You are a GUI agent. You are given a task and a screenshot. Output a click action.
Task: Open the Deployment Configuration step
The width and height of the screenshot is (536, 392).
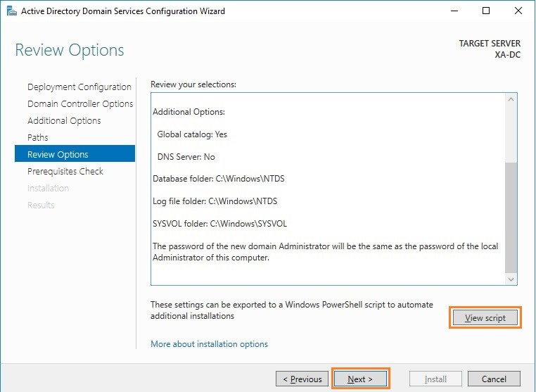coord(79,87)
